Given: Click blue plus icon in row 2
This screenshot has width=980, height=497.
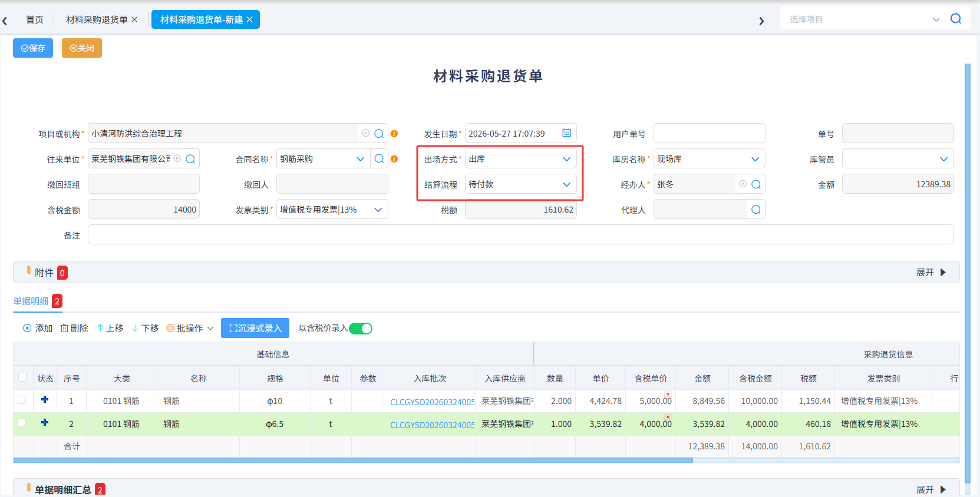Looking at the screenshot, I should point(45,422).
